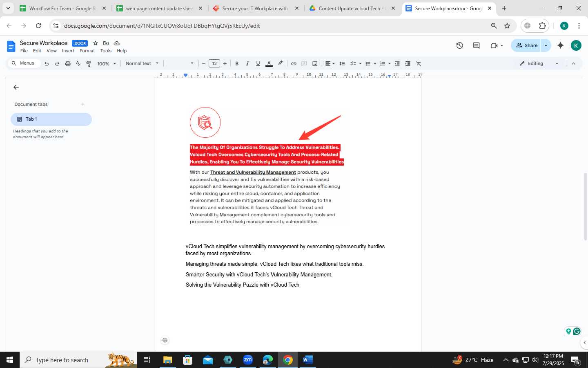Screen dimensions: 588x368
Task: Open the text color picker
Action: coord(269,63)
